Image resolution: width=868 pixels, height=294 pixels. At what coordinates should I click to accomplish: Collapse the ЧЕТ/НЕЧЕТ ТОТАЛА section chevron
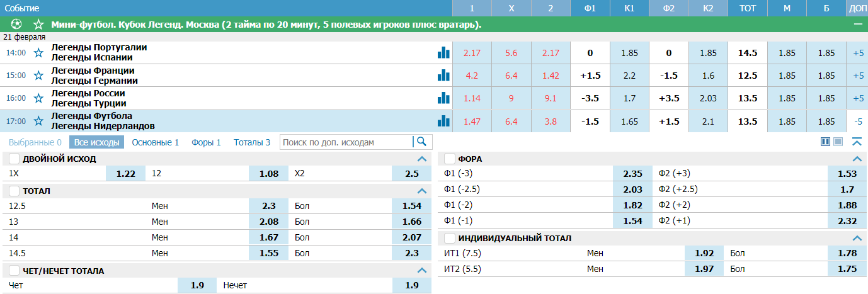click(x=422, y=271)
